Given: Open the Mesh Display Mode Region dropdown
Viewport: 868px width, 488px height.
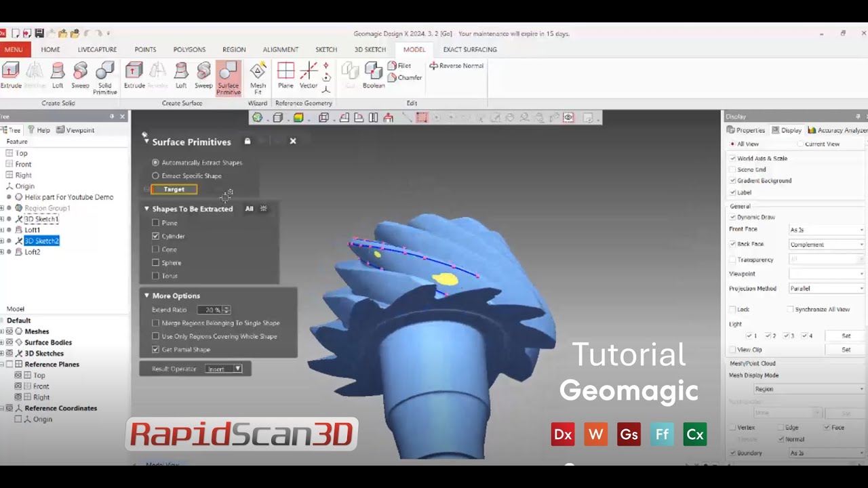Looking at the screenshot, I should point(810,389).
